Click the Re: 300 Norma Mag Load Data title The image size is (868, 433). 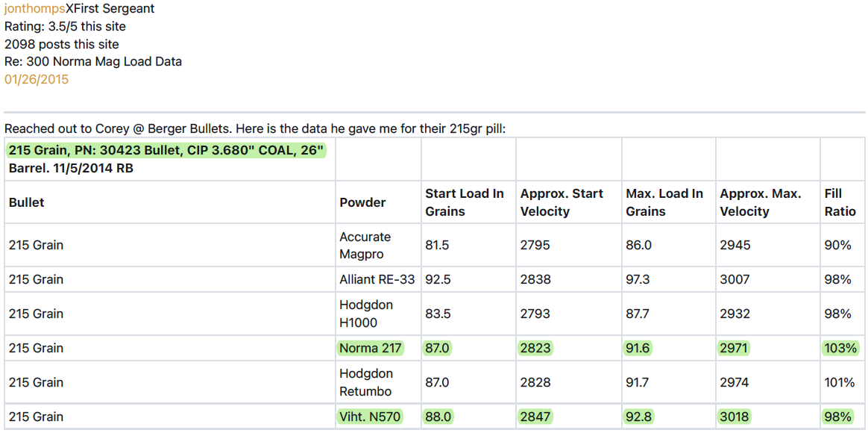click(93, 62)
